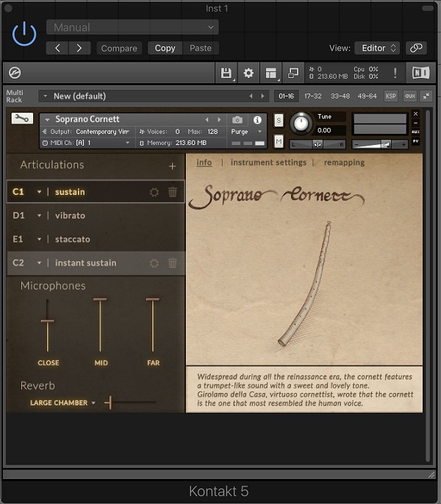
Task: Open workspace layout panel icon
Action: 270,73
